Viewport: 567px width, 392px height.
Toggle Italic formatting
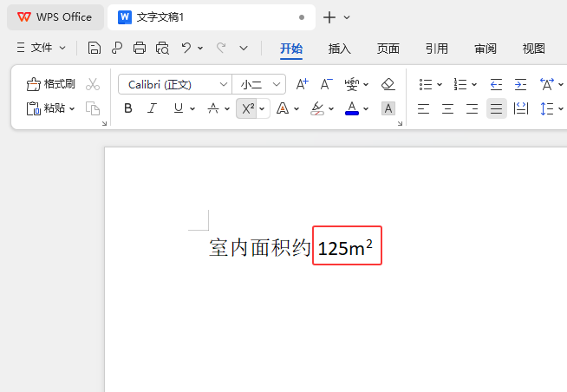pyautogui.click(x=153, y=108)
